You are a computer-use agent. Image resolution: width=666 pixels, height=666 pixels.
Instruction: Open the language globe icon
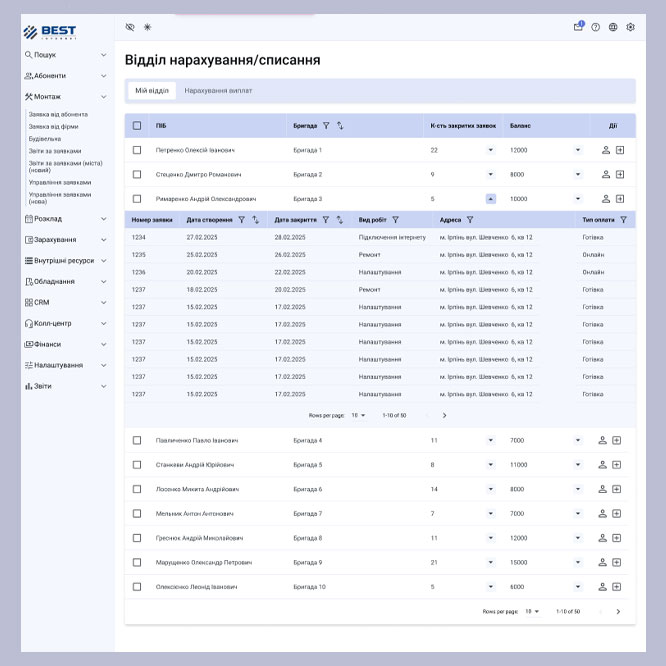pos(613,27)
